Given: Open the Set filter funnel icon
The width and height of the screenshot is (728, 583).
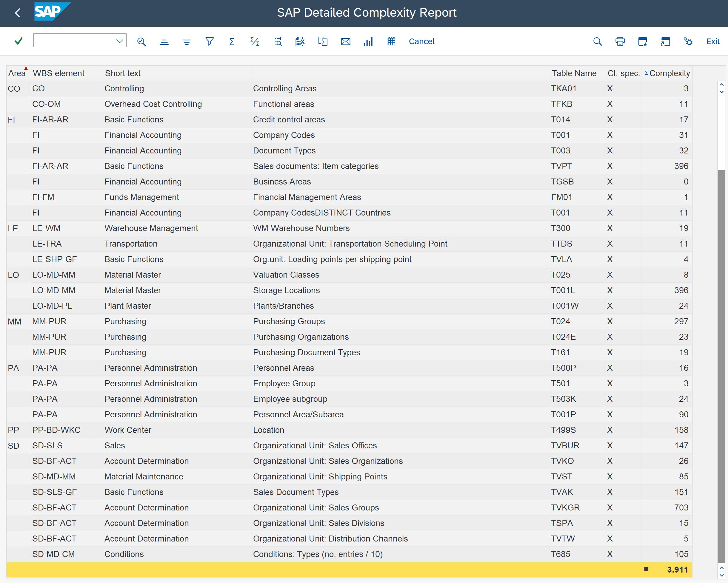Looking at the screenshot, I should point(209,41).
